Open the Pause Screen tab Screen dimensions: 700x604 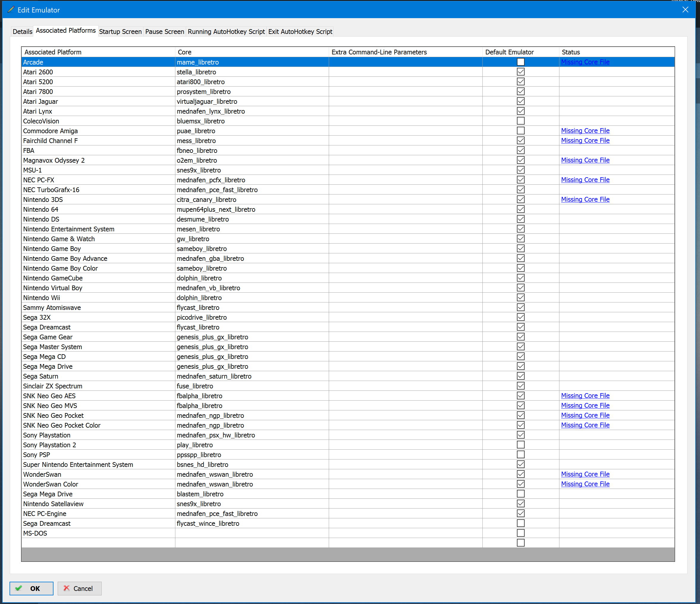[165, 32]
